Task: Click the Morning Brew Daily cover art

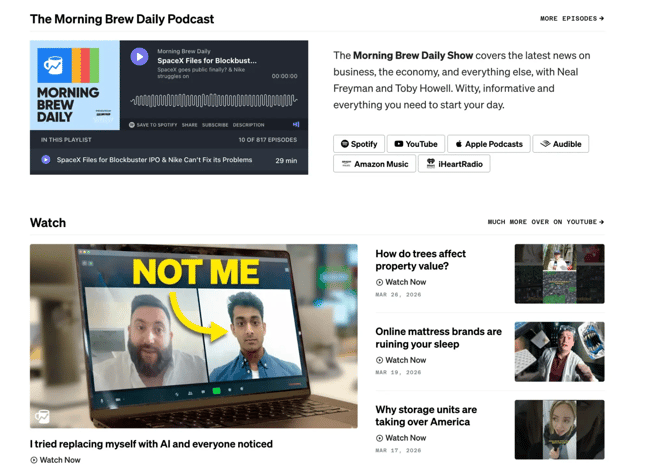Action: [75, 85]
